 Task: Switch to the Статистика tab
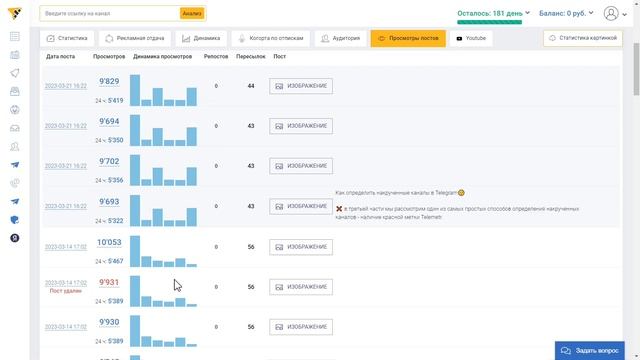click(67, 38)
